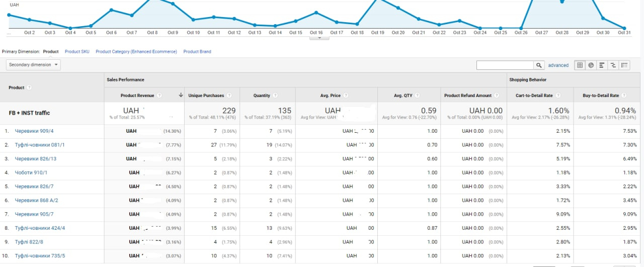
Task: Expand the chart collapse handle below timeline
Action: click(319, 38)
